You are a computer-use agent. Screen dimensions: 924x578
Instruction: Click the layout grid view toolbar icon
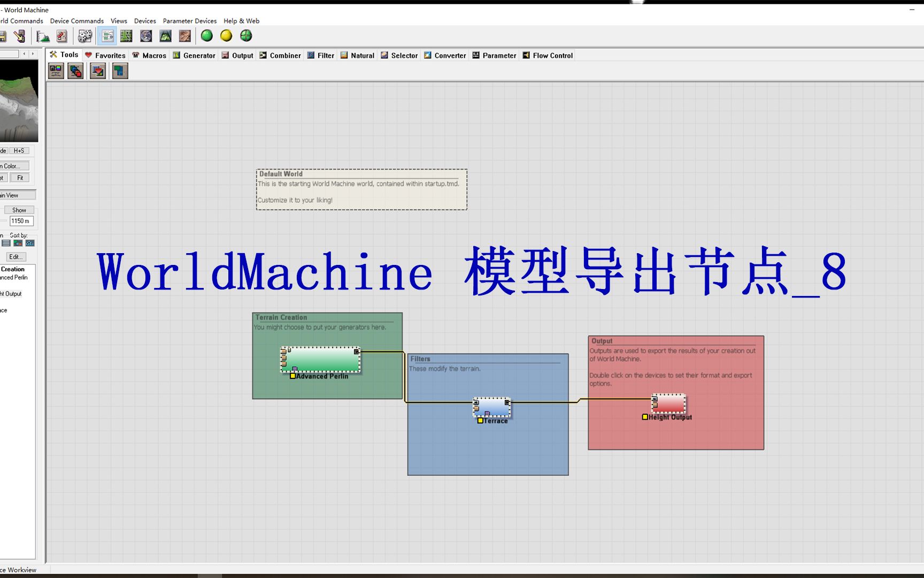(x=126, y=36)
